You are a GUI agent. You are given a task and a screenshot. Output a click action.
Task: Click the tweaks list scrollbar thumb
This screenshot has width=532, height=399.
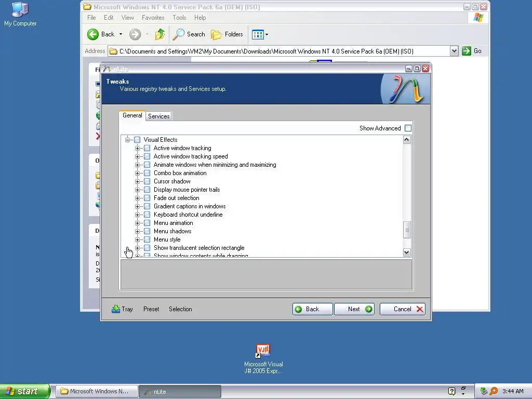pyautogui.click(x=407, y=230)
